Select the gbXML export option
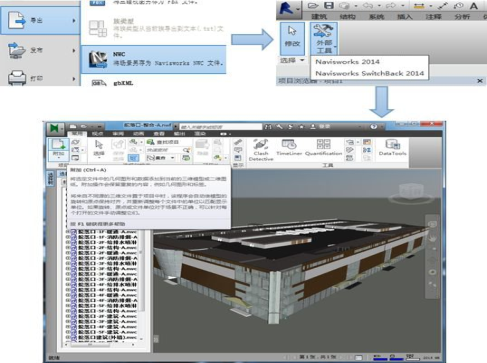This screenshot has height=363, width=487. (x=154, y=82)
